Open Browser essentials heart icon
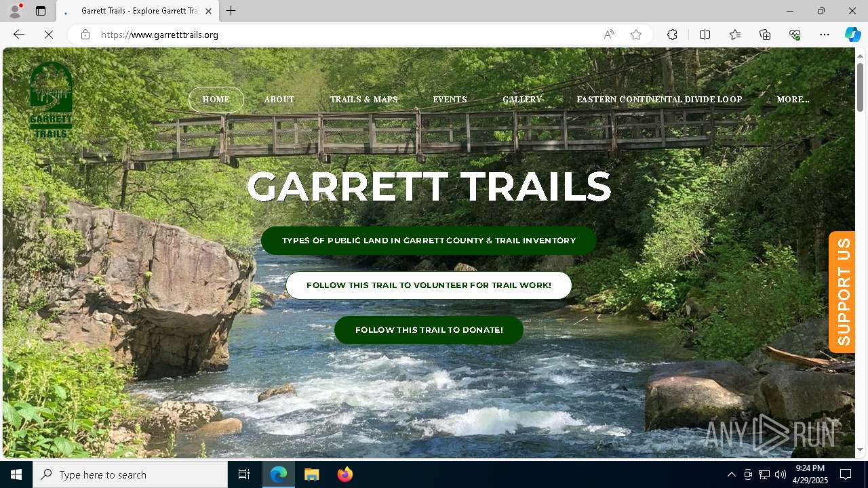This screenshot has width=868, height=488. [x=795, y=35]
